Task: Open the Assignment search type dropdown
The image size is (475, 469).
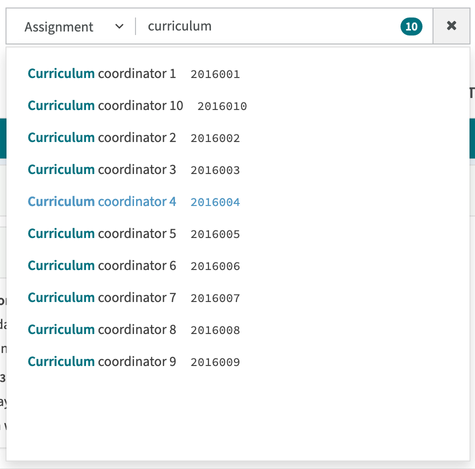Action: [x=74, y=27]
